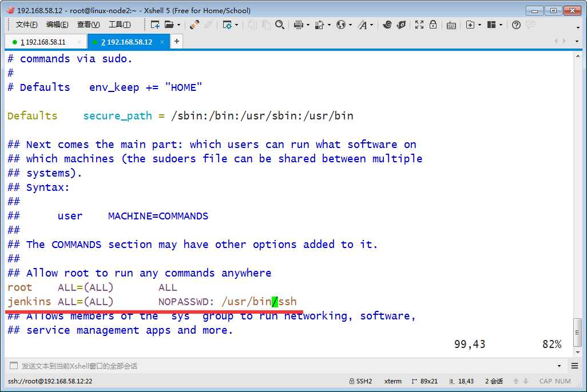Click the chat bubble feedback icon
The width and height of the screenshot is (587, 392).
pyautogui.click(x=530, y=25)
